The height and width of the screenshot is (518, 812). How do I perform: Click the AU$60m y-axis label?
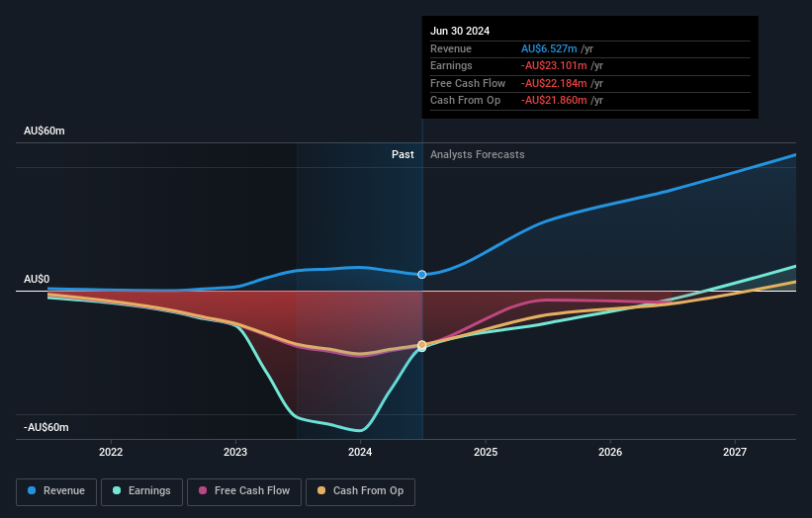coord(45,130)
